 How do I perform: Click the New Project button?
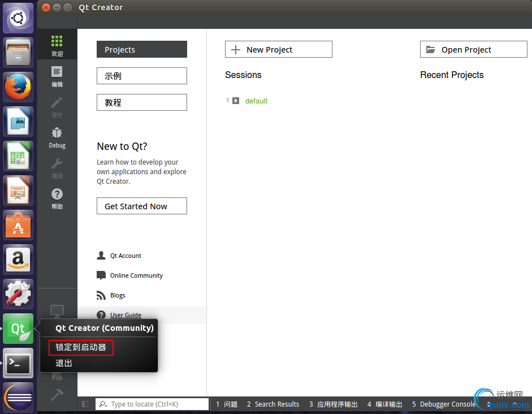coord(279,50)
